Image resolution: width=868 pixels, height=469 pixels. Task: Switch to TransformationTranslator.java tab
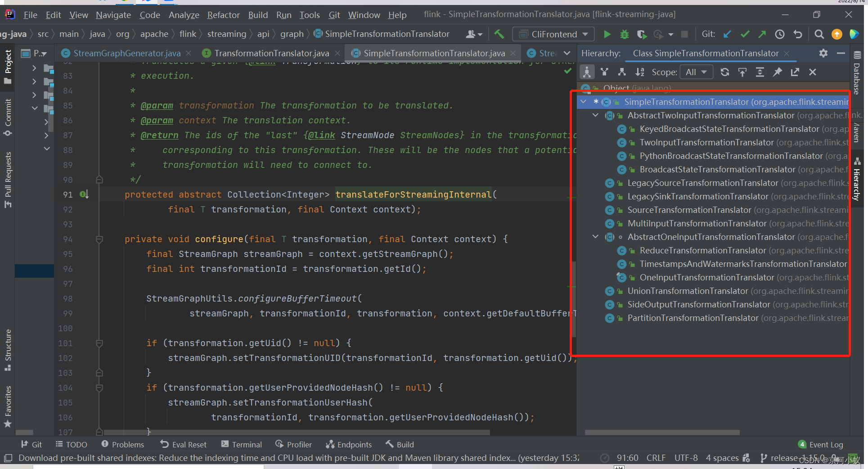(x=271, y=53)
